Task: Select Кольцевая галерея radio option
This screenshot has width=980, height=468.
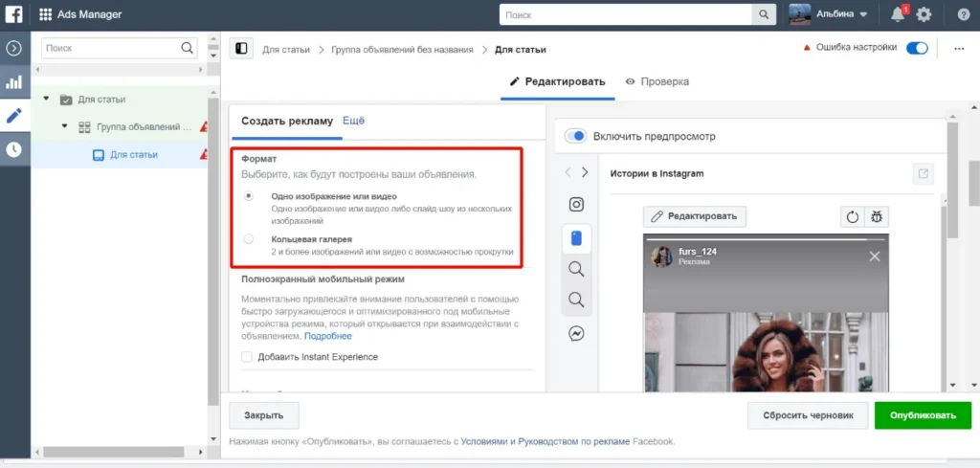Action: pyautogui.click(x=249, y=238)
